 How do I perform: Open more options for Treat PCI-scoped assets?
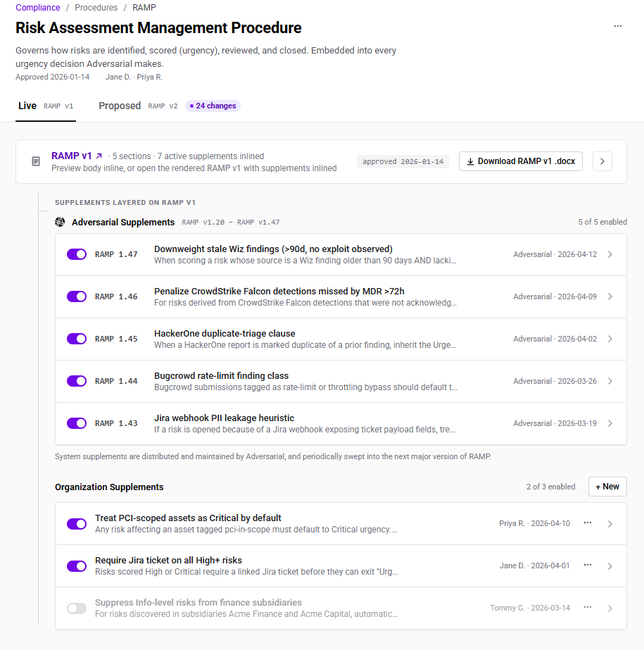pos(587,523)
